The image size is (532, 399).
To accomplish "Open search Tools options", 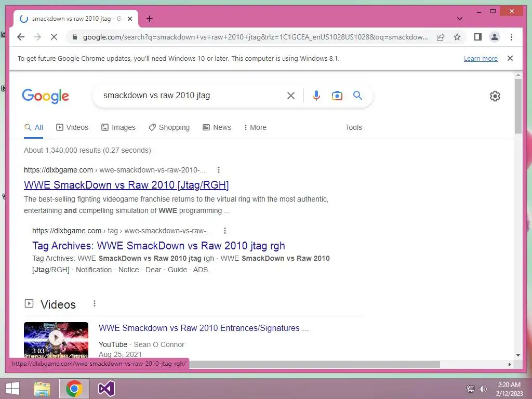I will pos(353,128).
